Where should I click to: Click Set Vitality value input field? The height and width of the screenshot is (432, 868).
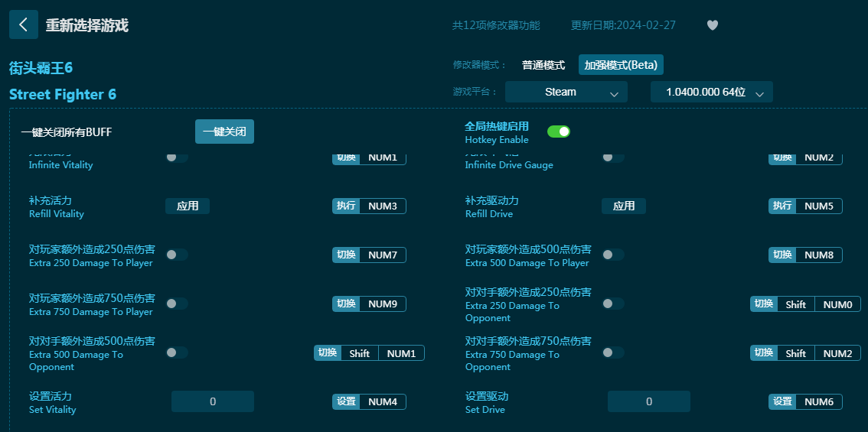(x=213, y=401)
